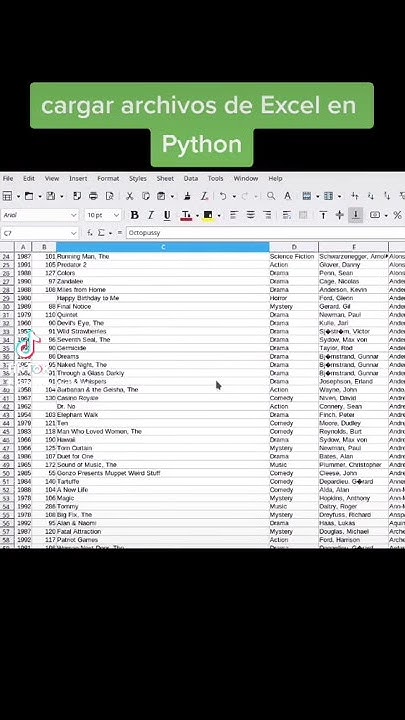Toggle Bold formatting

coord(134,215)
